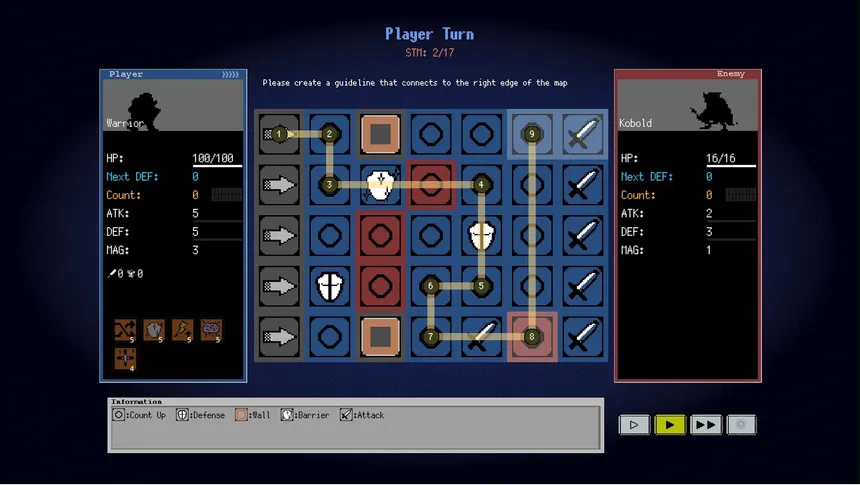The image size is (860, 485).
Task: Switch to fast-forward playback speed
Action: [705, 425]
